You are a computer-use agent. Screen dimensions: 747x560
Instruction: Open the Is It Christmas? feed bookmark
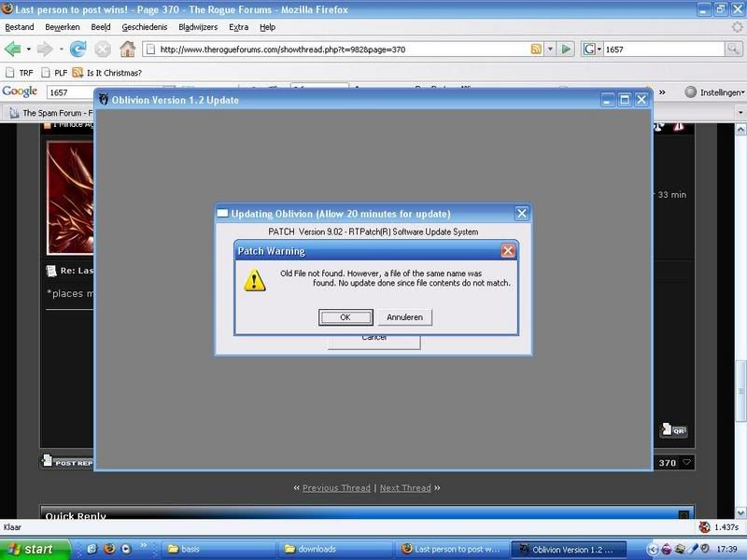pos(107,73)
